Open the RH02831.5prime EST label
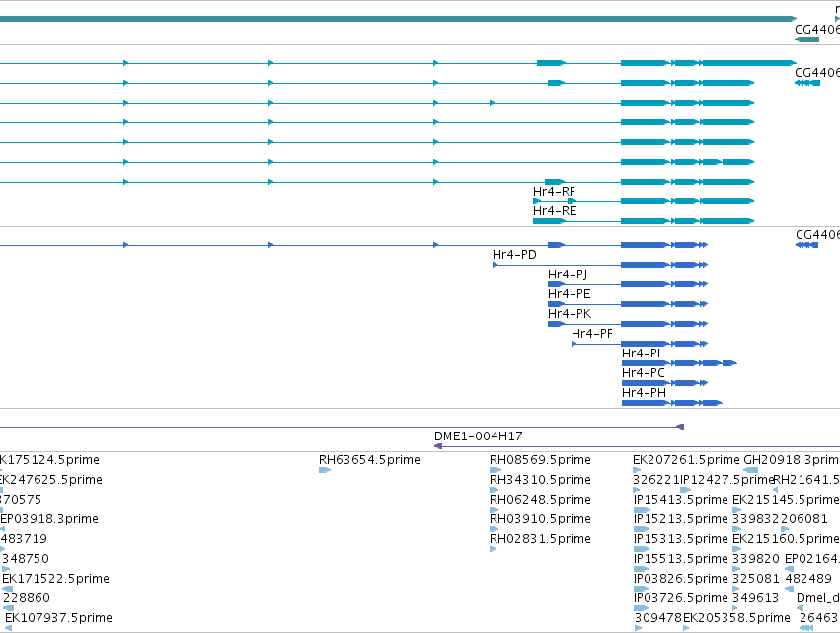This screenshot has height=633, width=840. coord(540,538)
